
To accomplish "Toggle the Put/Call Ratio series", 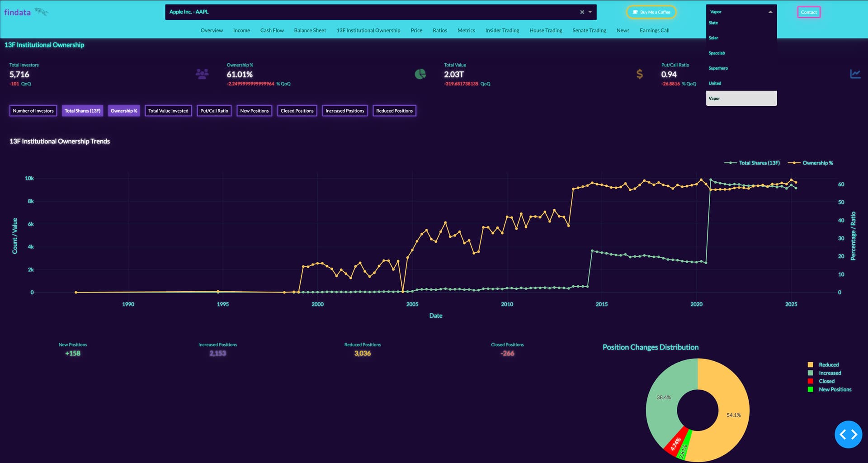I will coord(214,111).
